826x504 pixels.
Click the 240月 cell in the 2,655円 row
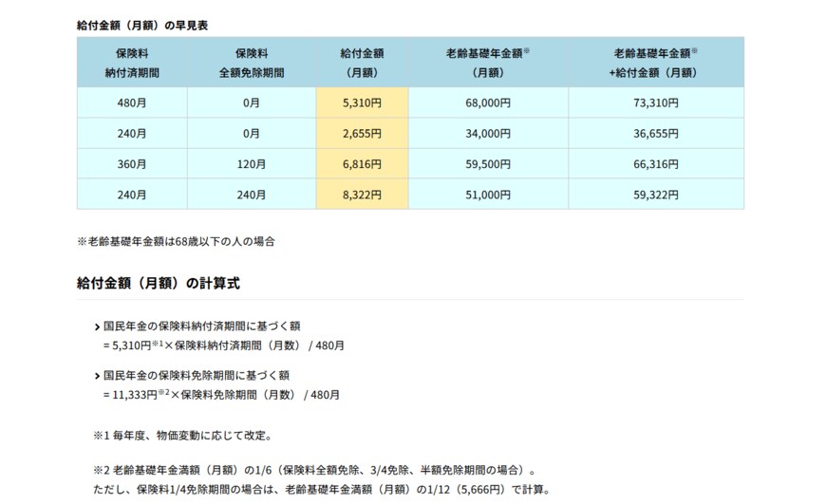point(132,133)
